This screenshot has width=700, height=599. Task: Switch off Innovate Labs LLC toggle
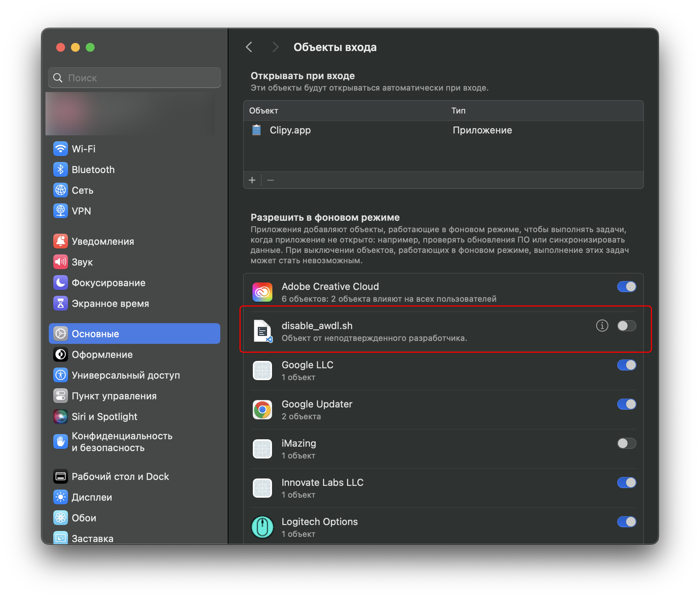point(627,483)
